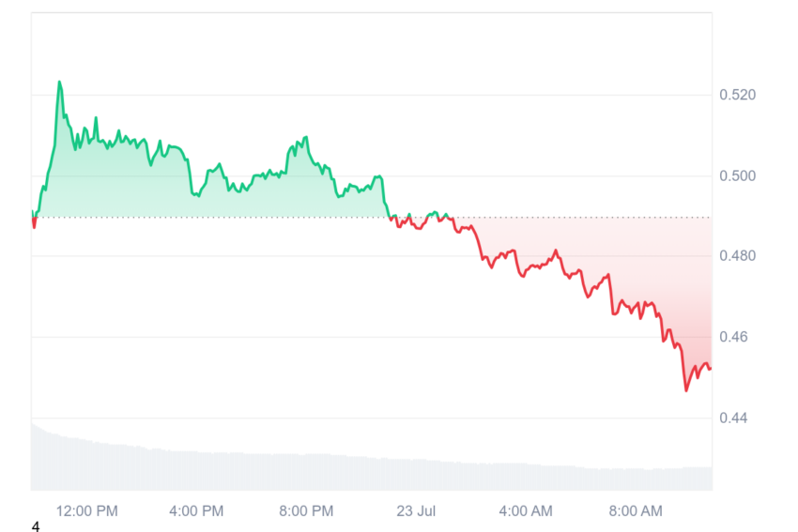798x532 pixels.
Task: Click the 0.500 price axis label
Action: tap(737, 176)
